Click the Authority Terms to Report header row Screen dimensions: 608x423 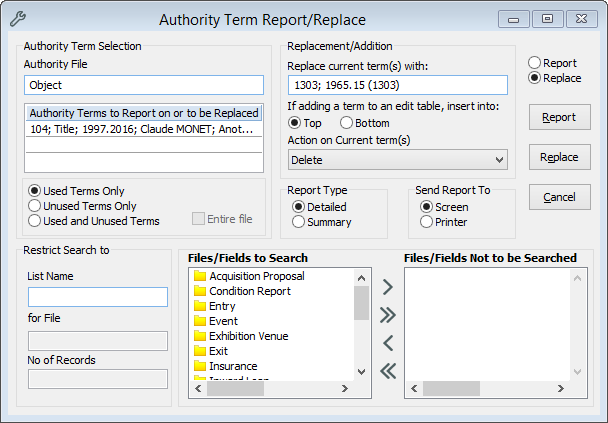click(144, 113)
